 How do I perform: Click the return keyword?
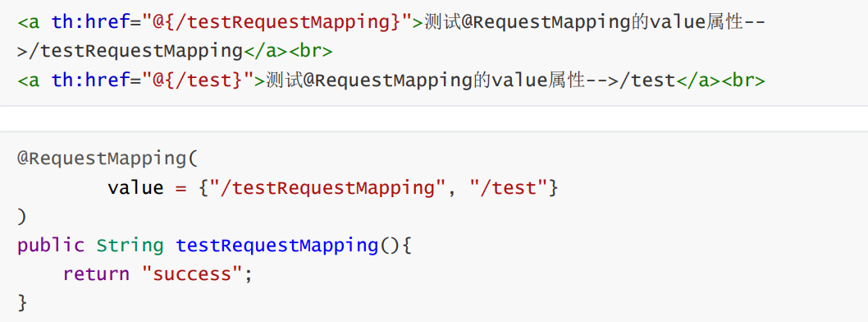96,274
